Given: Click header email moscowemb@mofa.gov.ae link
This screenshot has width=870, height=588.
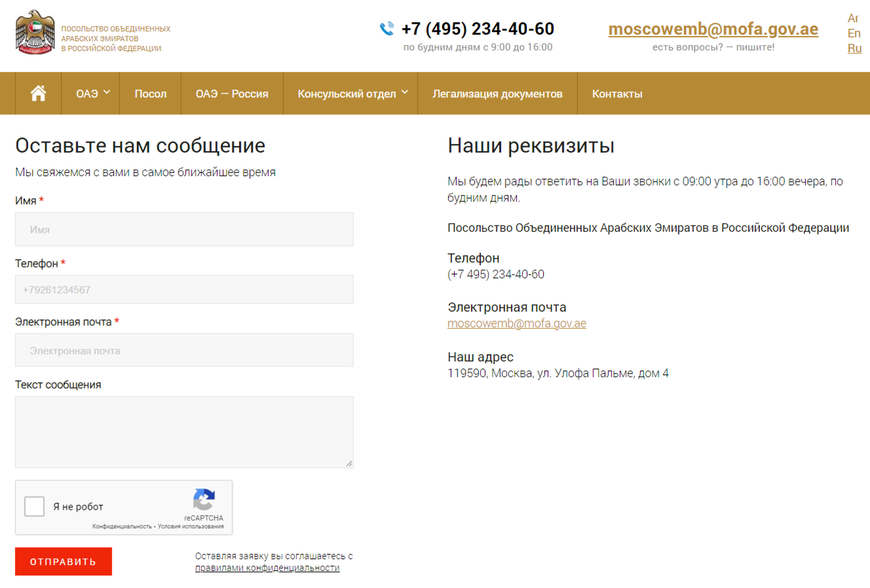Looking at the screenshot, I should (713, 29).
